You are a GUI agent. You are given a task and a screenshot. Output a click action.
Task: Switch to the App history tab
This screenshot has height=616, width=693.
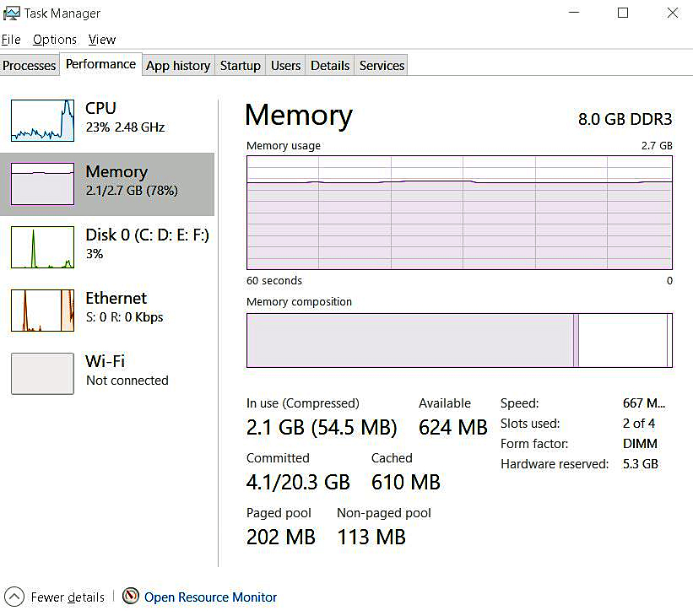[x=178, y=66]
